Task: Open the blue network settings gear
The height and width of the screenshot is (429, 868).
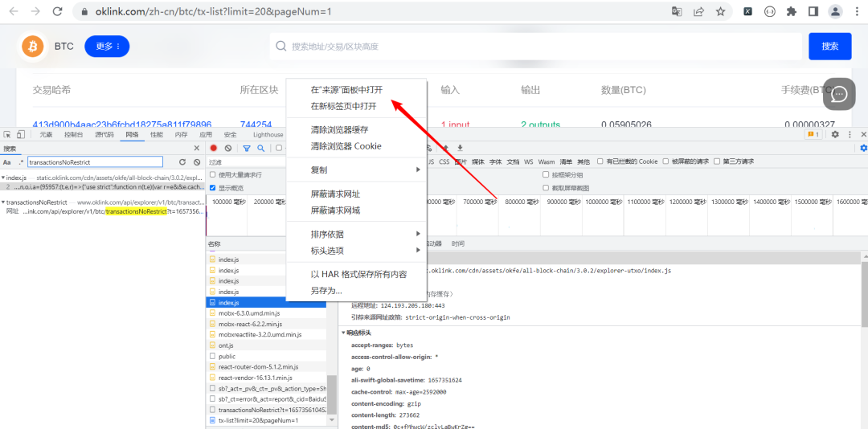Action: pyautogui.click(x=863, y=148)
